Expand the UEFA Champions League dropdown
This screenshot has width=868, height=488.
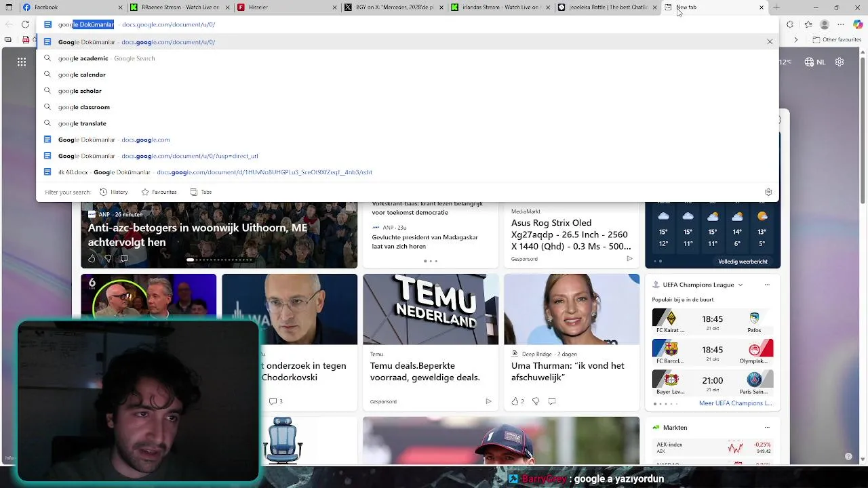click(x=740, y=285)
